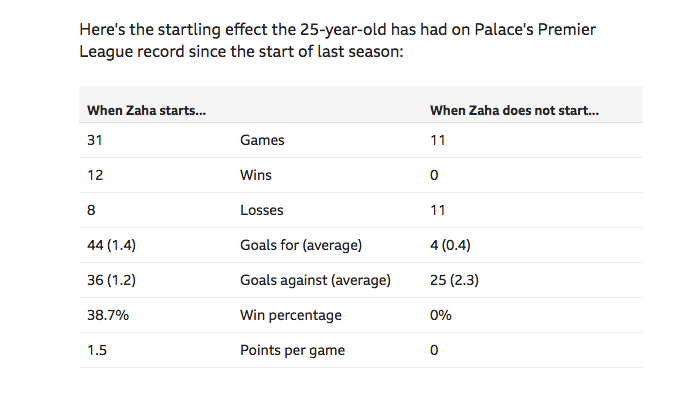Click the '44 (1.4)' goals for cell
This screenshot has width=692, height=409.
point(112,245)
